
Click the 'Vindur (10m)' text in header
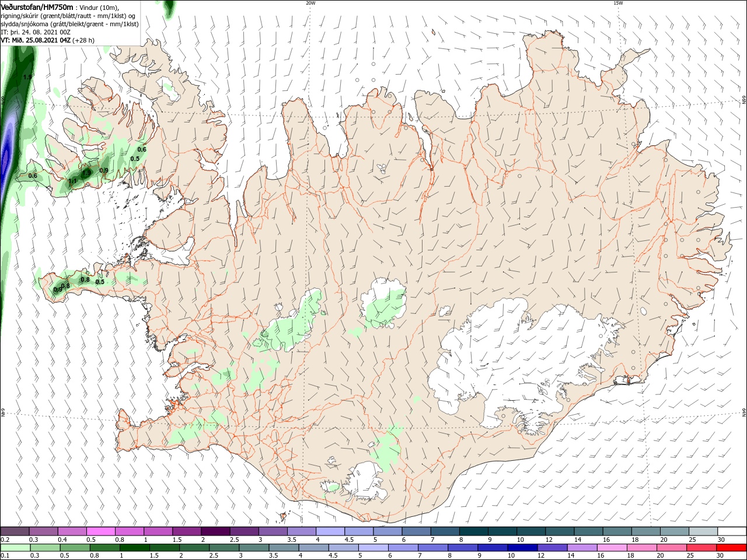click(x=99, y=7)
